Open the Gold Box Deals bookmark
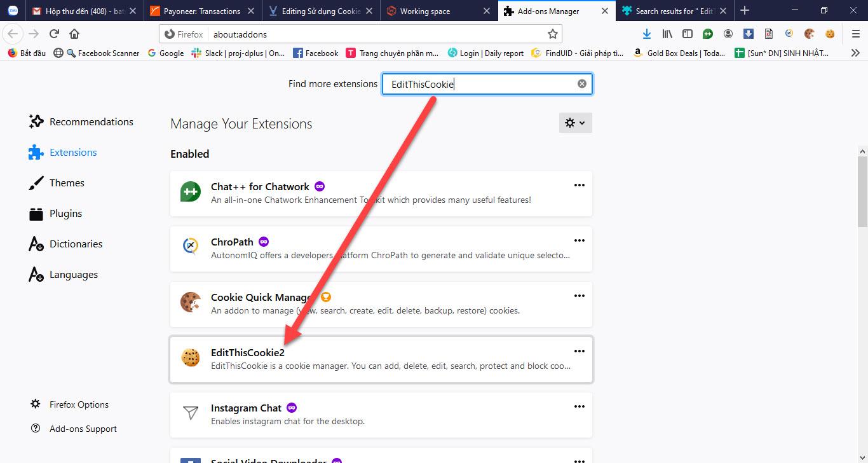 pos(679,53)
